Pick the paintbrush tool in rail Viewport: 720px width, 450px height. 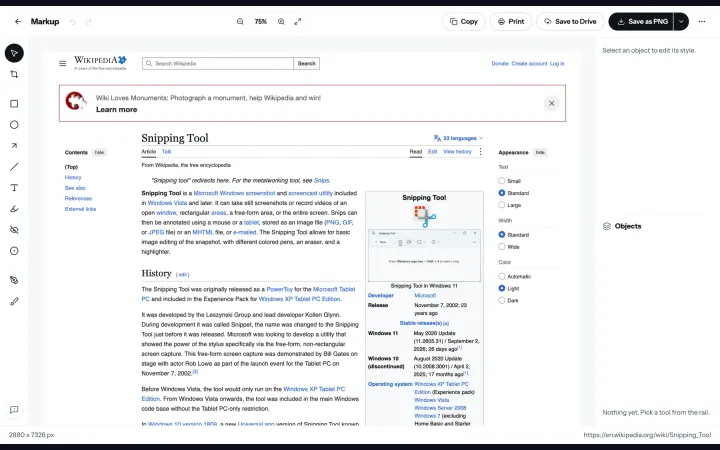(x=14, y=301)
